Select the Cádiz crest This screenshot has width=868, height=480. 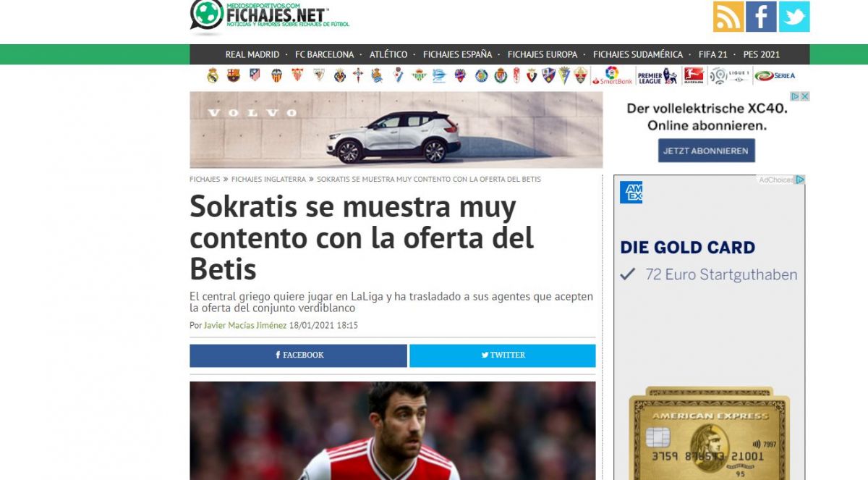click(564, 75)
